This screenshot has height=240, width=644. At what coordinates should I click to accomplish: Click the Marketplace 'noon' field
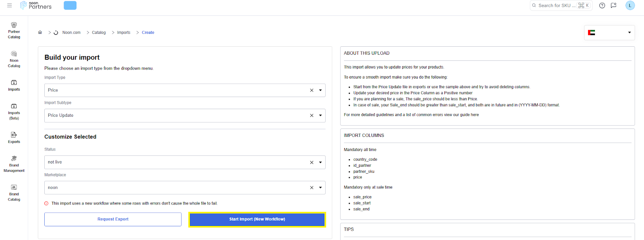(185, 188)
